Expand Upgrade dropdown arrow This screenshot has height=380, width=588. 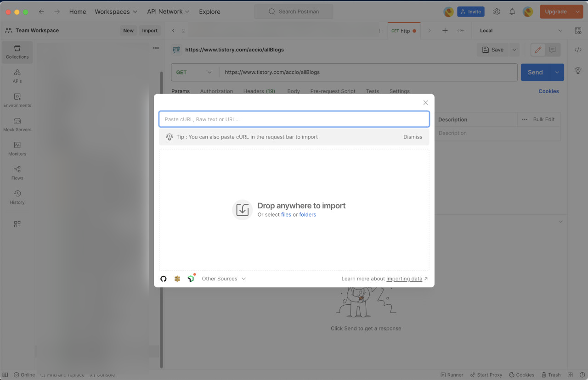[x=577, y=12]
